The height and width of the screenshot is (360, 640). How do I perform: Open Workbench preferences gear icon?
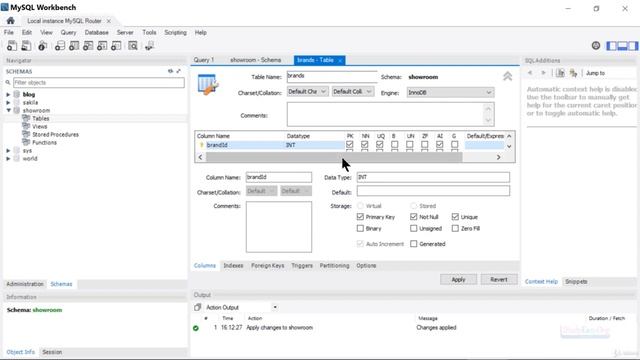click(596, 46)
